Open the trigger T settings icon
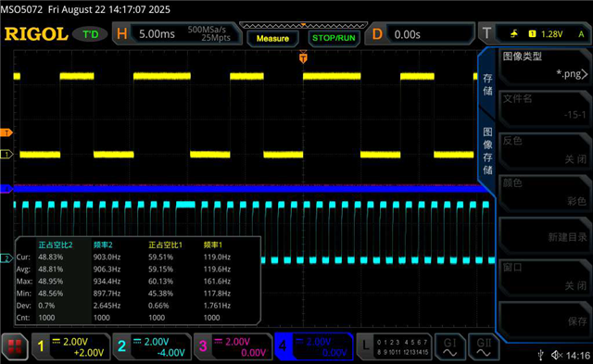Image resolution: width=593 pixels, height=364 pixels. click(x=486, y=34)
